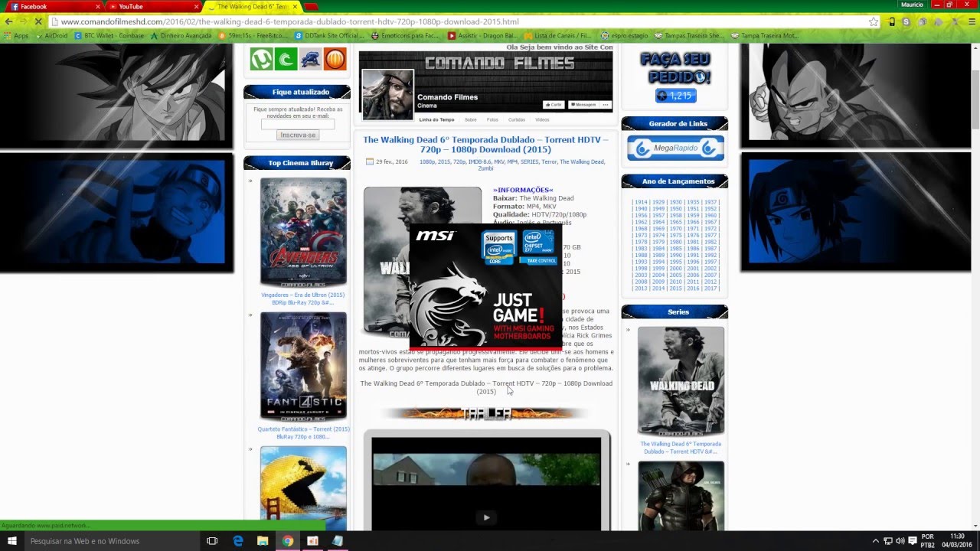Viewport: 980px width, 551px height.
Task: Open Task View in the taskbar
Action: click(212, 541)
